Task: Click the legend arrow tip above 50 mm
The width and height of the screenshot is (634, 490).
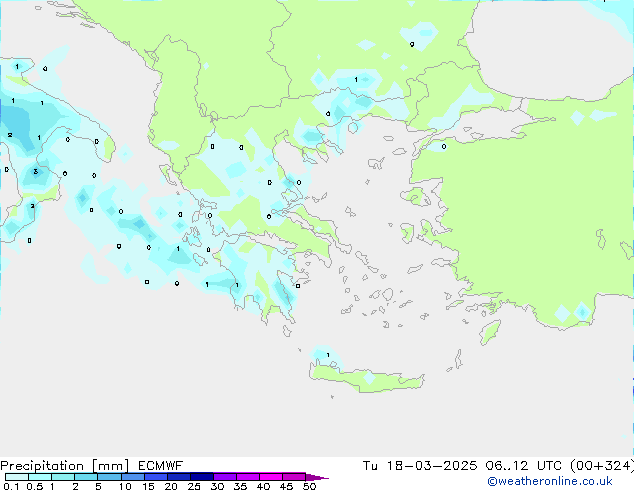Action: (x=317, y=477)
